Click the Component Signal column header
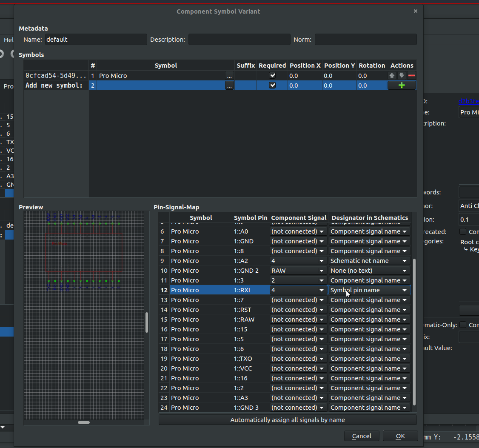Screen dimensions: 479x448 click(299, 218)
